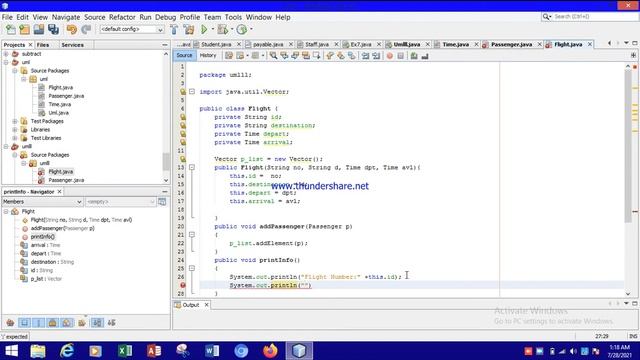Click the Redo toolbar icon

click(86, 29)
